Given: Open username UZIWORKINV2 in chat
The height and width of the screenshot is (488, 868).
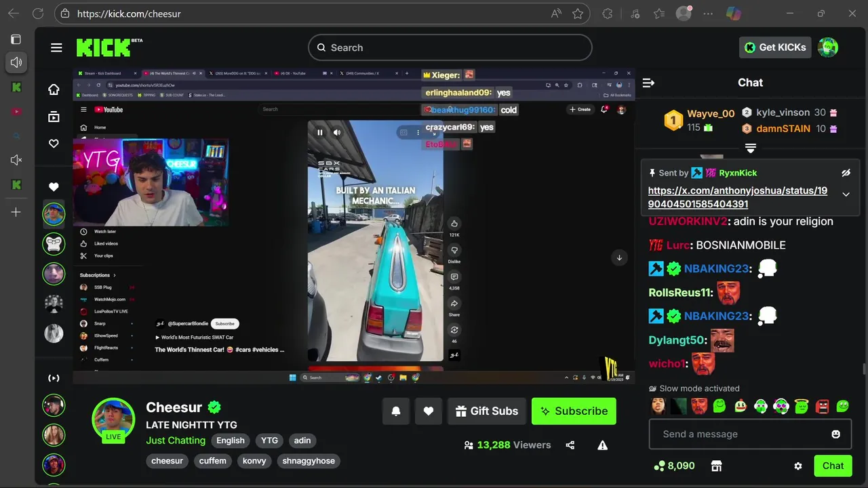Looking at the screenshot, I should click(x=688, y=222).
